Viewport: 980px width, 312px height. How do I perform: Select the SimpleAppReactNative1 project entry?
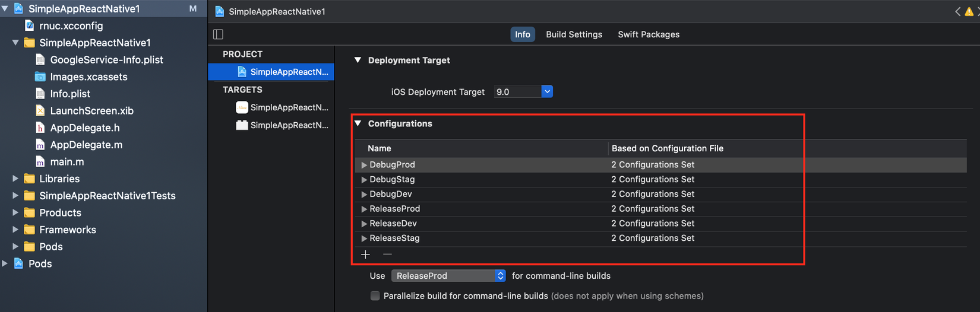[289, 72]
